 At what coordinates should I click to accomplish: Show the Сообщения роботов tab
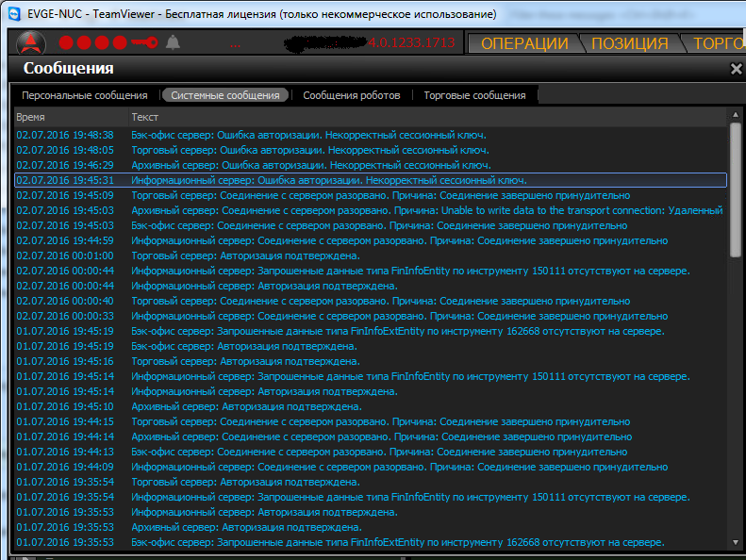tap(351, 95)
